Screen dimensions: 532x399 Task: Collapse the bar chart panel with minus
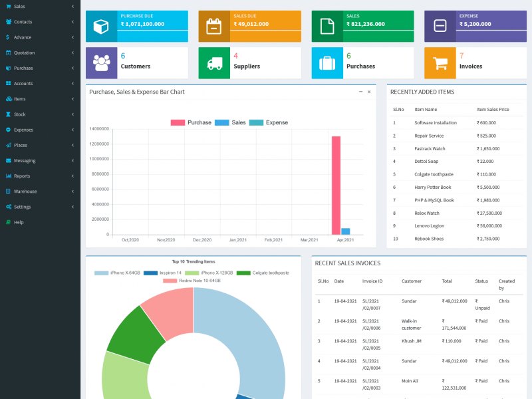point(360,92)
